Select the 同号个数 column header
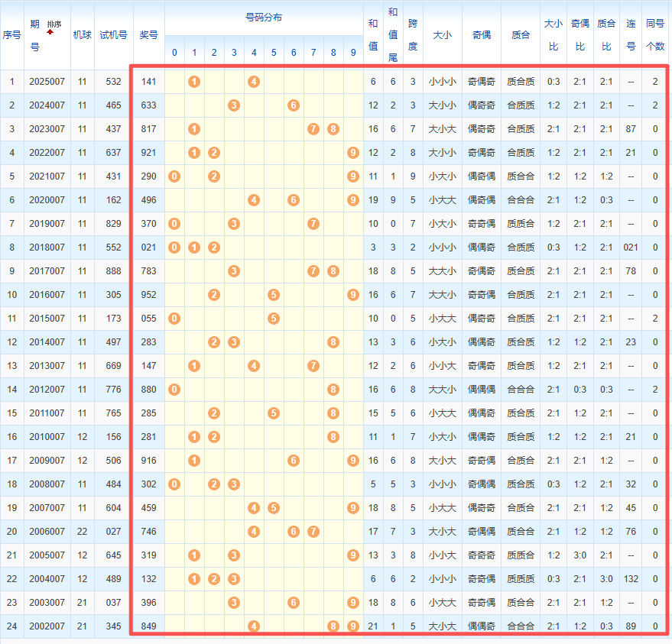672x644 pixels. click(x=654, y=34)
